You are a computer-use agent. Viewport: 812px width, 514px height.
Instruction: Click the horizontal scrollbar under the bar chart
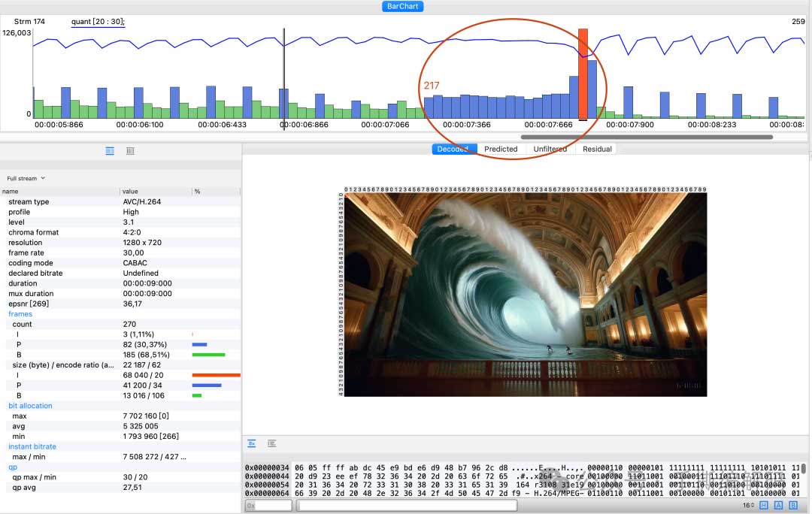point(647,137)
